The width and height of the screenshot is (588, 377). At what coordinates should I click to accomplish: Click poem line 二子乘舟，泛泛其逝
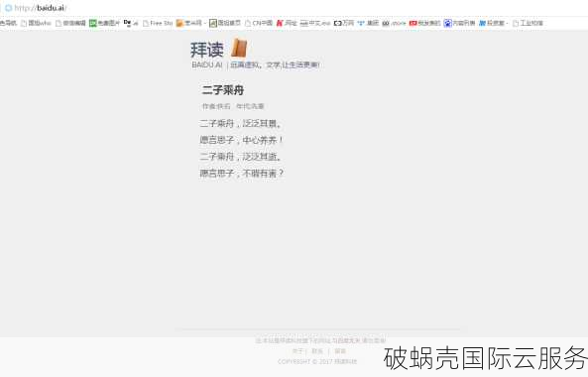240,157
